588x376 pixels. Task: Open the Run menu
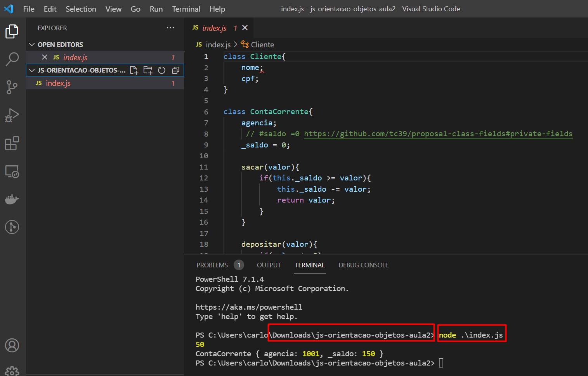click(156, 9)
